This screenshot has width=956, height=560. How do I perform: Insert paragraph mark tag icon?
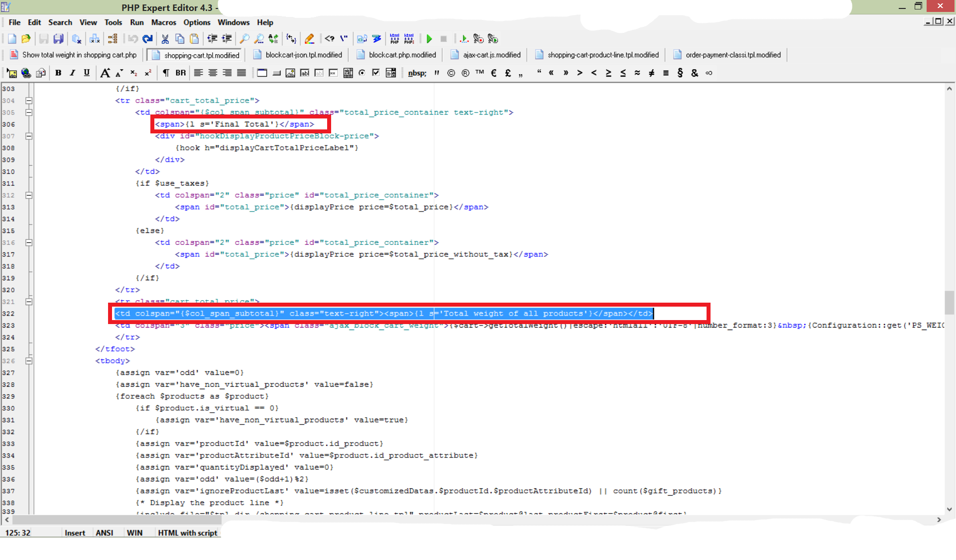point(166,73)
